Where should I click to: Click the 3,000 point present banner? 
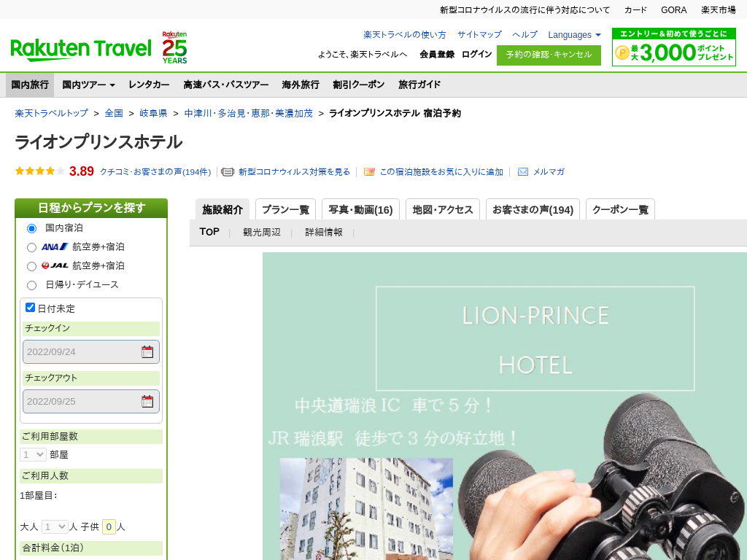(x=673, y=47)
